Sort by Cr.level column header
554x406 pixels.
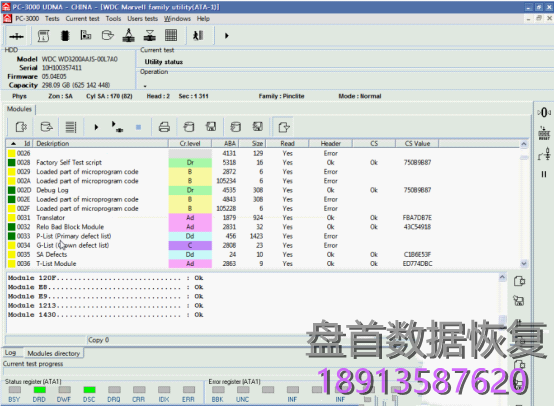tap(190, 143)
